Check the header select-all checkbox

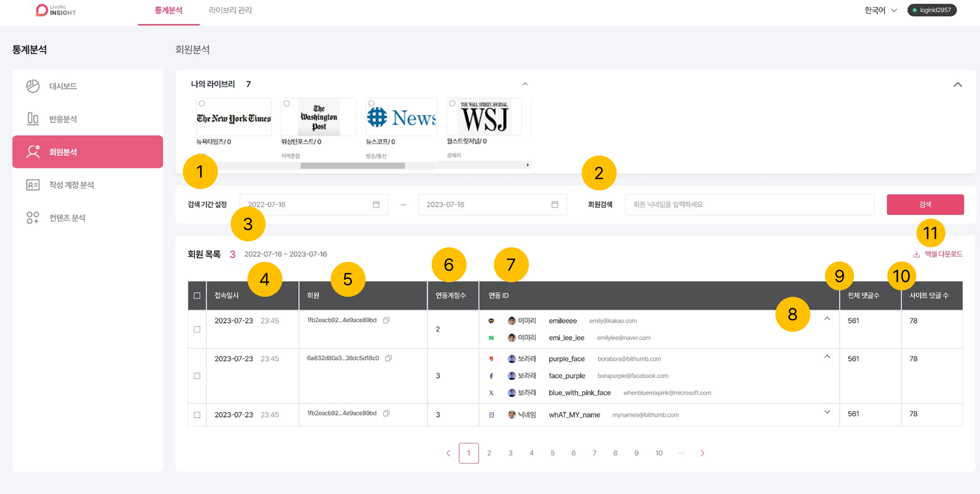197,295
